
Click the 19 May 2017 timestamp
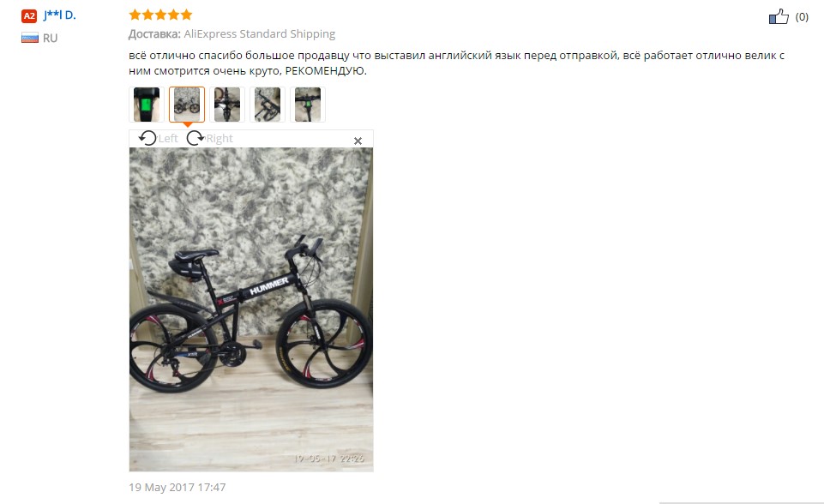[177, 487]
